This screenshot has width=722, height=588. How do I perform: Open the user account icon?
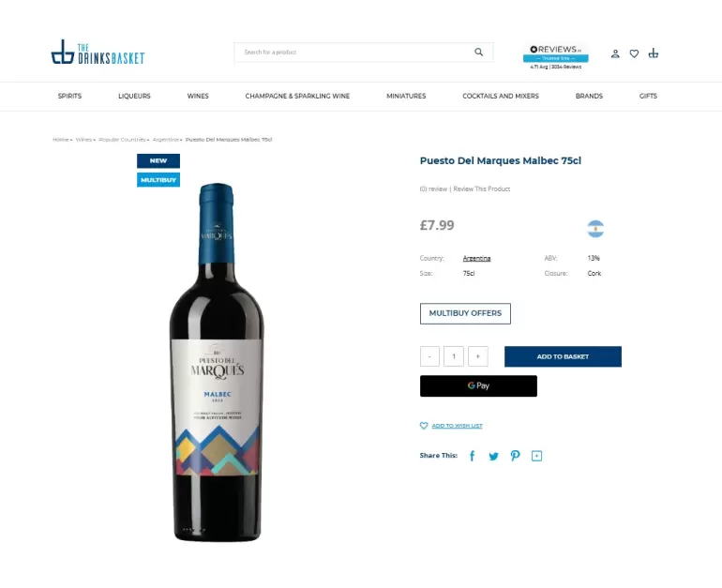pos(615,53)
